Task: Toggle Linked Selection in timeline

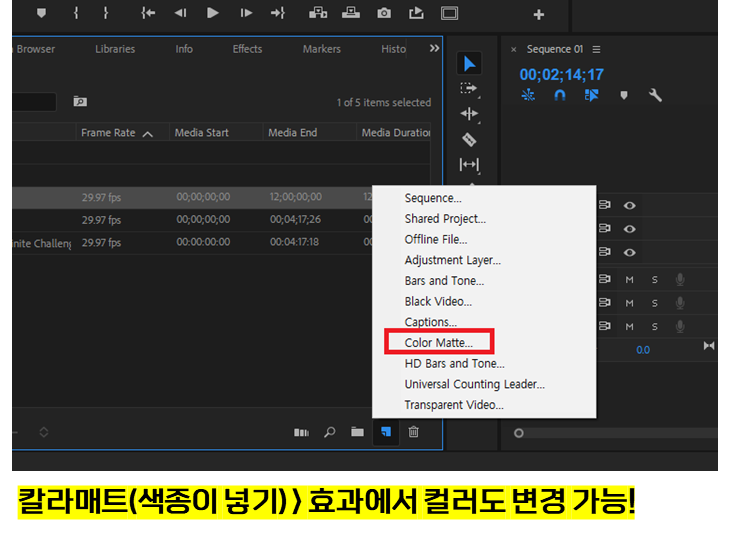Action: pos(591,95)
